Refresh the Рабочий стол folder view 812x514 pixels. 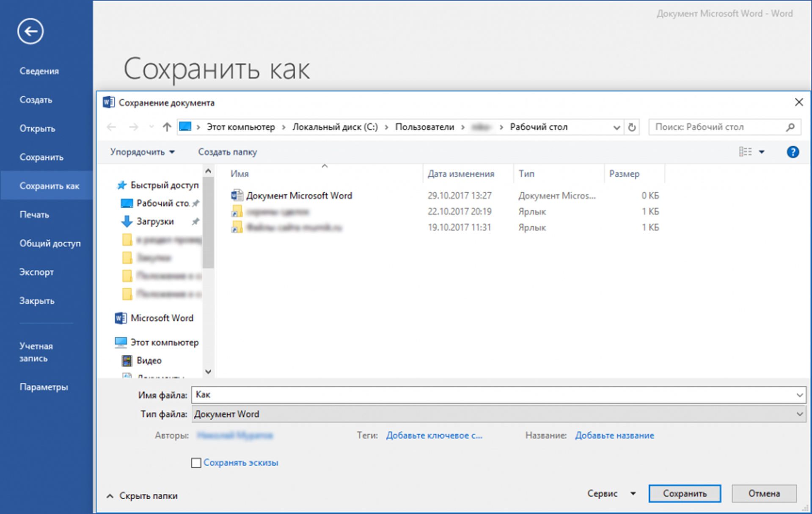(x=632, y=127)
